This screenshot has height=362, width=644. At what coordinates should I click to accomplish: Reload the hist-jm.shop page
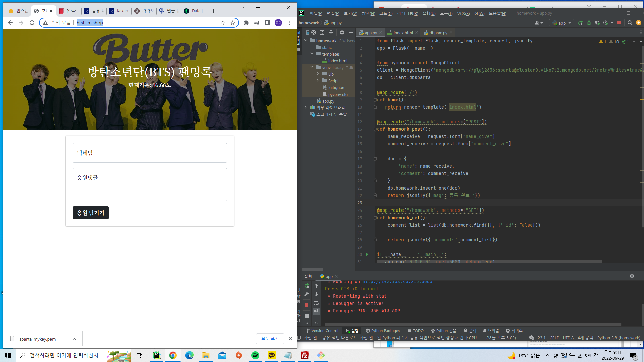[x=32, y=23]
